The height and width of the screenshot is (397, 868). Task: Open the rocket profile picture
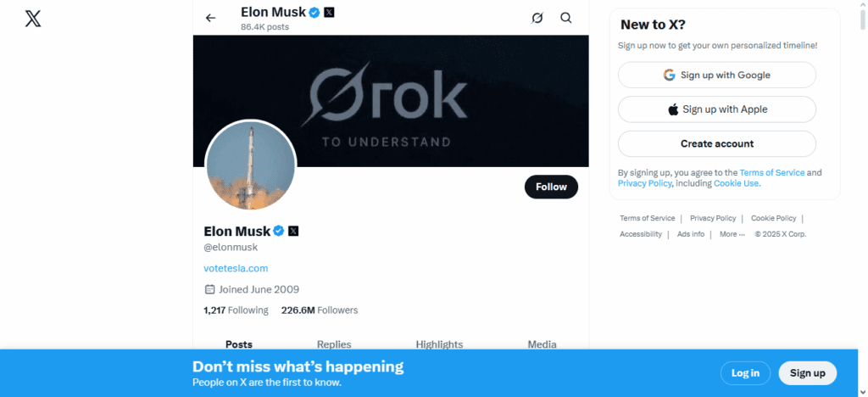(250, 165)
